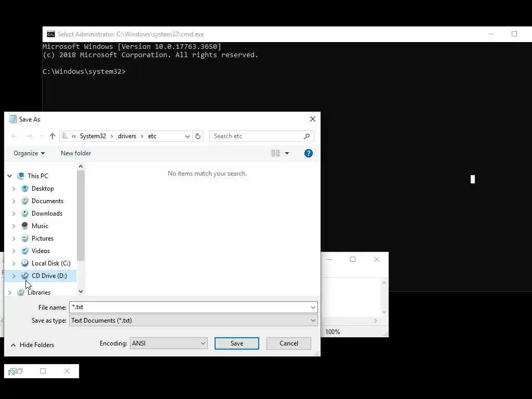Click the Downloads folder icon
Image resolution: width=532 pixels, height=399 pixels.
pos(25,214)
